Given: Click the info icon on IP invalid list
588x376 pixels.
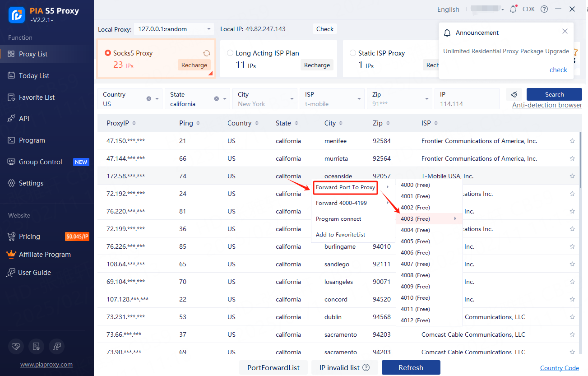Looking at the screenshot, I should point(366,367).
